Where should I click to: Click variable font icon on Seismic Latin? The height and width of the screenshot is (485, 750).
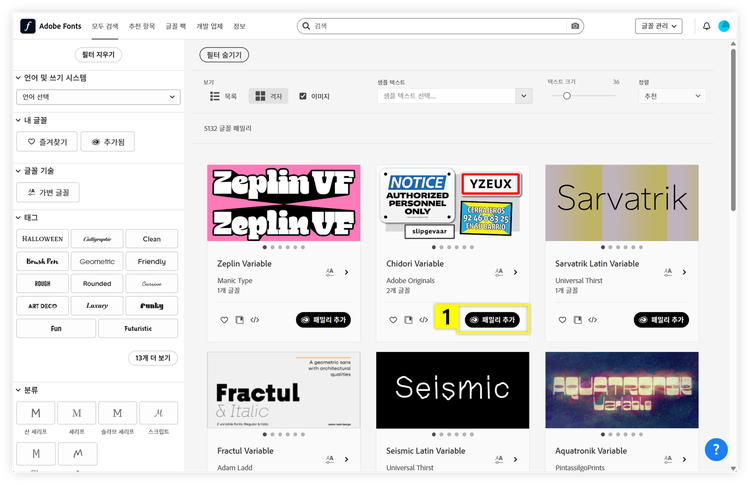point(499,459)
